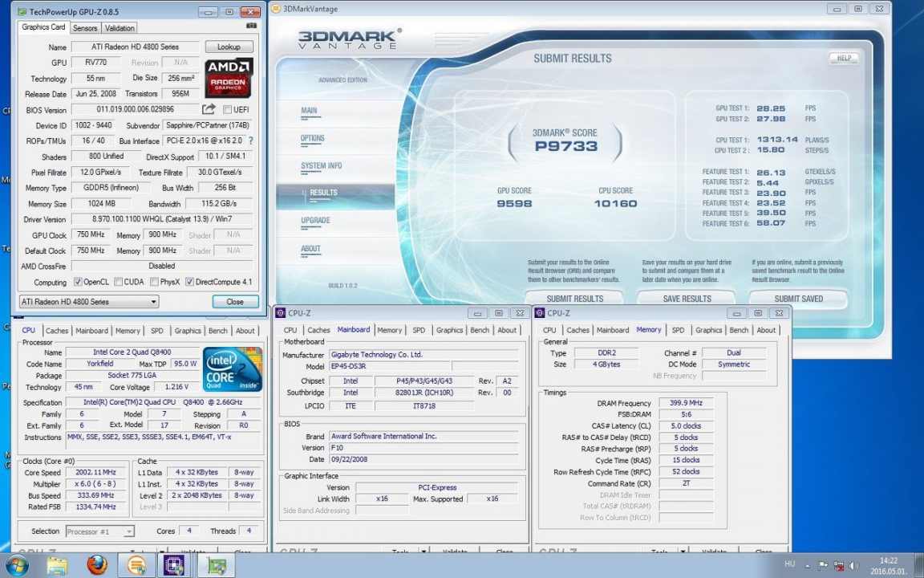
Task: Click the orange taskbar icon beside Firefox
Action: [136, 565]
